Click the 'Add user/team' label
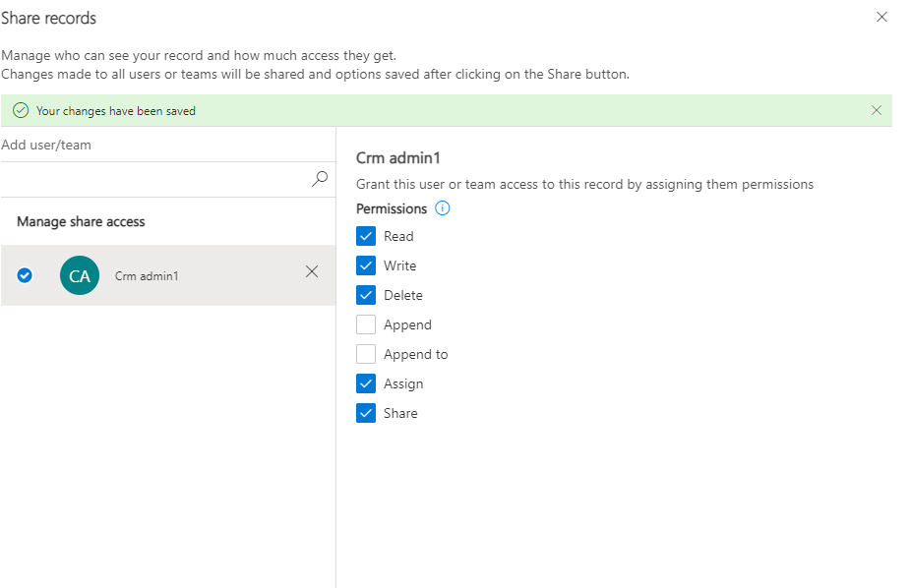 tap(46, 146)
